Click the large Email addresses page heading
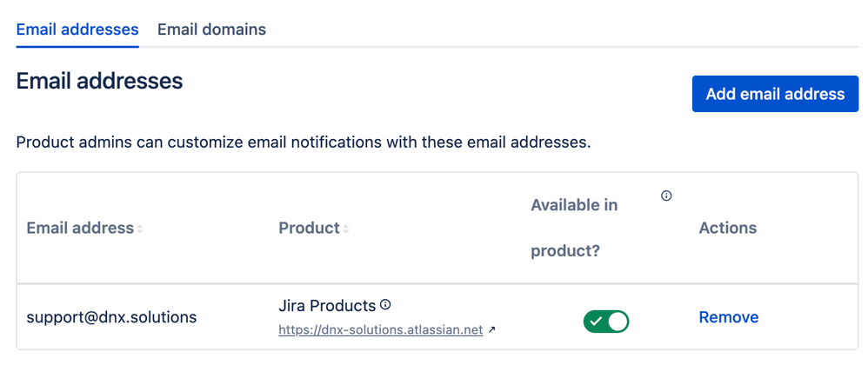Image resolution: width=868 pixels, height=365 pixels. (99, 82)
